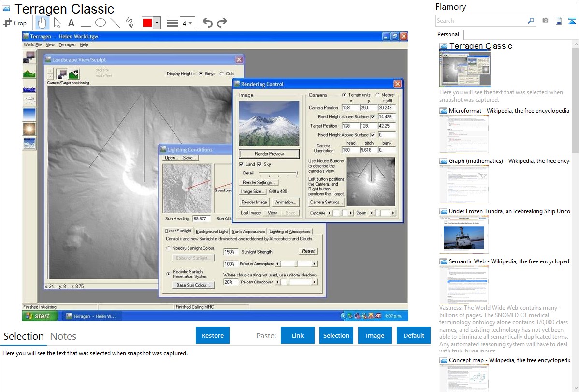Select Greys display heights radio
Screen dimensions: 579x392
(201, 73)
